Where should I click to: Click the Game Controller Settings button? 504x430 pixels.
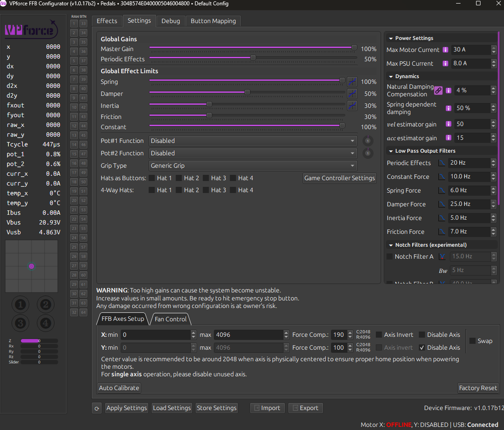(x=339, y=178)
